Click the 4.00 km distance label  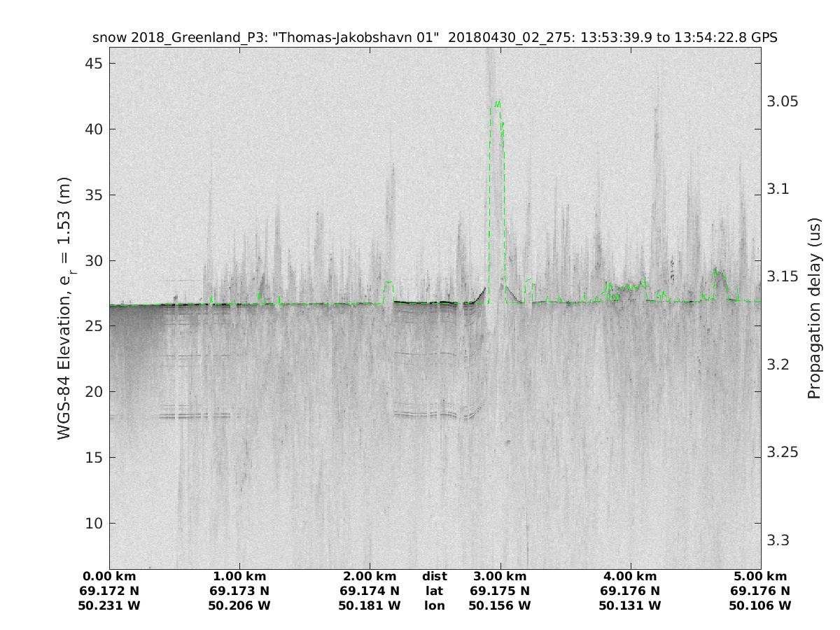(x=630, y=577)
